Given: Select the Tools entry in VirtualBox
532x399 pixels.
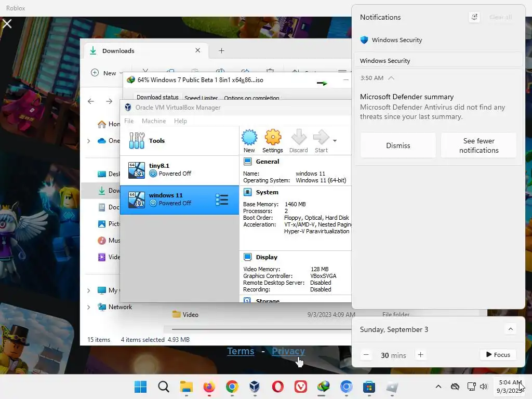Looking at the screenshot, I should click(x=179, y=141).
